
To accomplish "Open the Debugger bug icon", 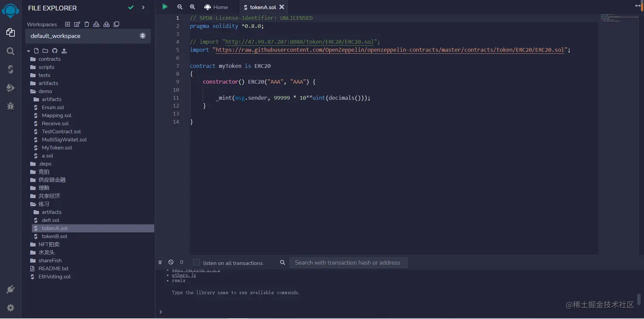I will pos(11,106).
